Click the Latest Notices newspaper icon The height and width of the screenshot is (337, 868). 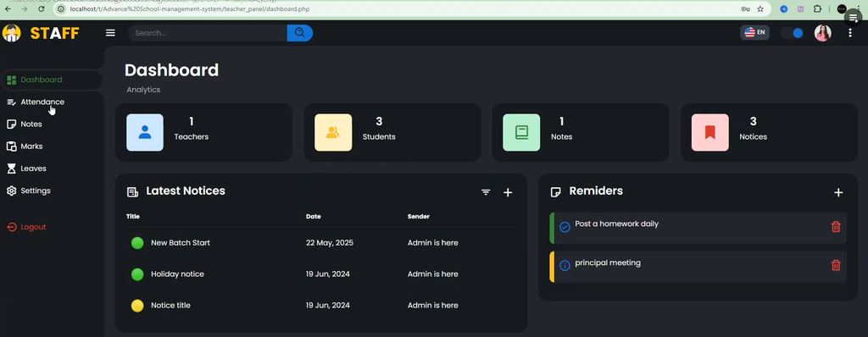(x=132, y=192)
